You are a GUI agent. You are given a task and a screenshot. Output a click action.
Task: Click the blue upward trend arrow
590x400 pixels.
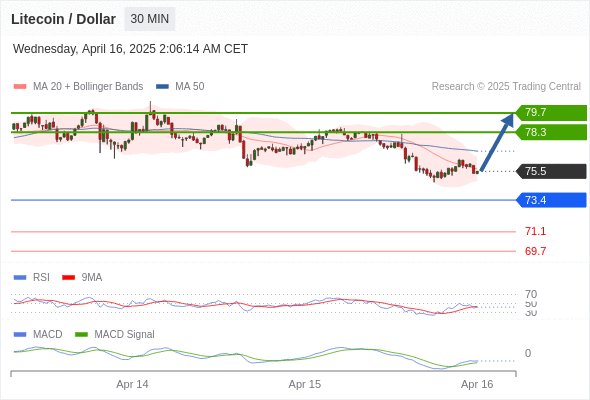497,142
